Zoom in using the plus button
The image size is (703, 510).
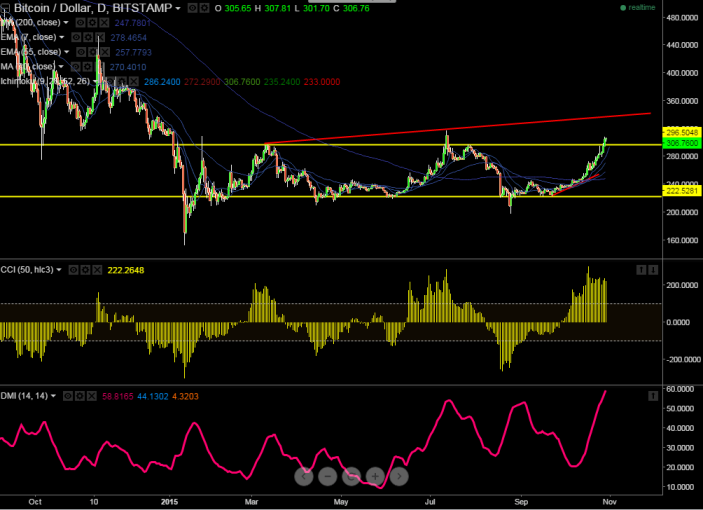pos(375,476)
